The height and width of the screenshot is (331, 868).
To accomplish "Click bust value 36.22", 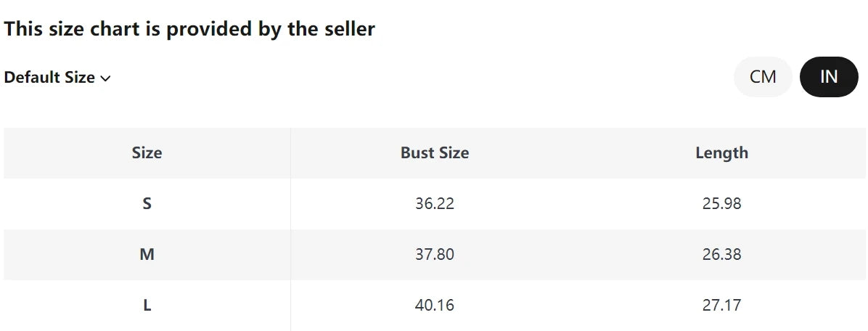I will 435,204.
